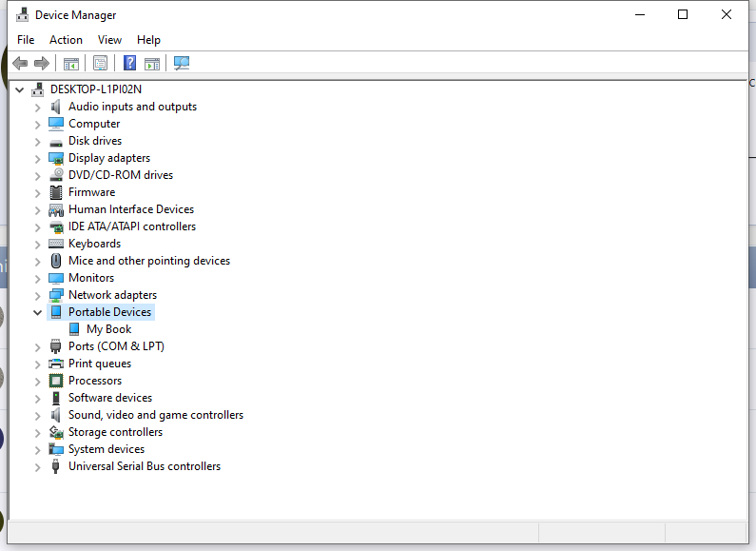Click the Network adapters icon

[x=56, y=295]
